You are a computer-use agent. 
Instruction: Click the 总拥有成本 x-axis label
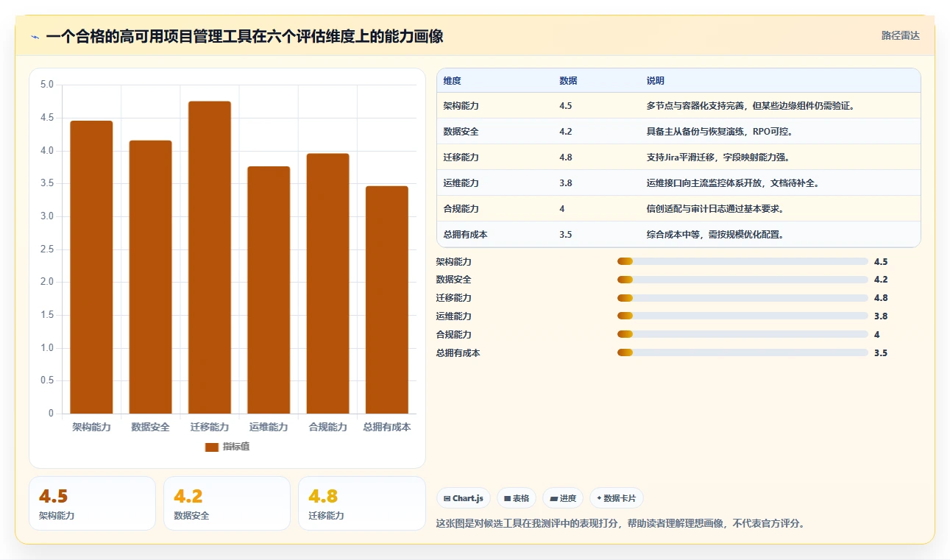(387, 427)
